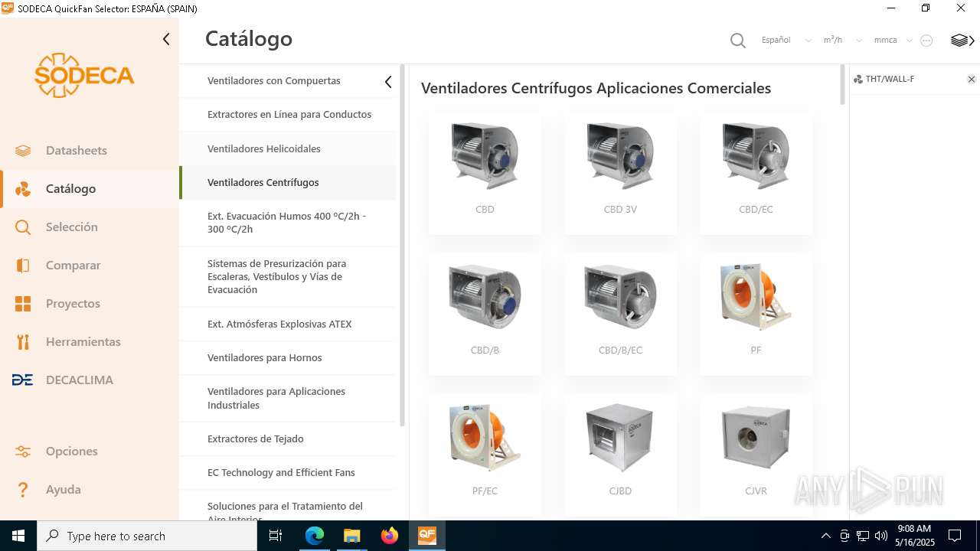
Task: Launch Firefox from the taskbar
Action: tap(390, 536)
